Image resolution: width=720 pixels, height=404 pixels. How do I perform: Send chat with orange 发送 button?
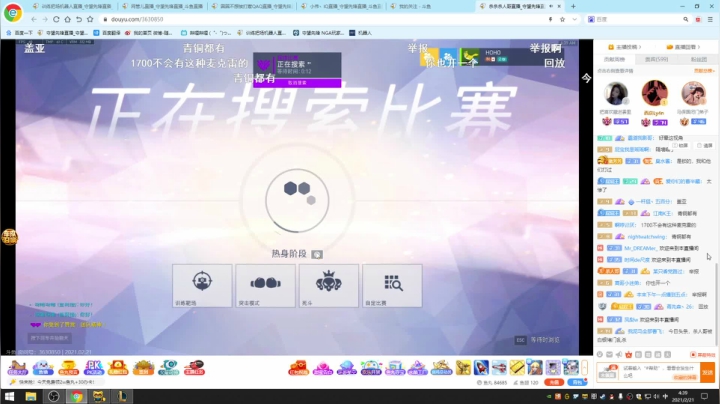pos(708,372)
